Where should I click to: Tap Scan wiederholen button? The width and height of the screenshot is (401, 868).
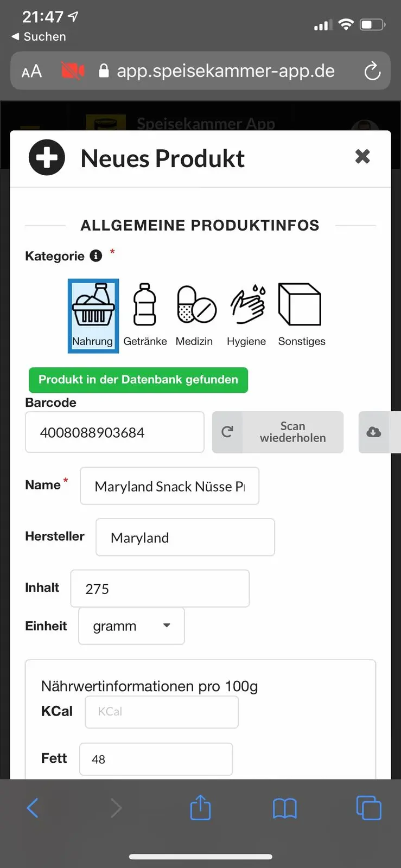pyautogui.click(x=278, y=432)
